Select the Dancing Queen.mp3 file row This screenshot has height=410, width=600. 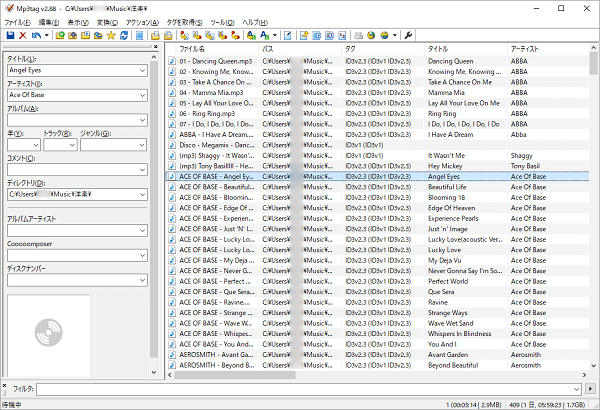click(215, 61)
